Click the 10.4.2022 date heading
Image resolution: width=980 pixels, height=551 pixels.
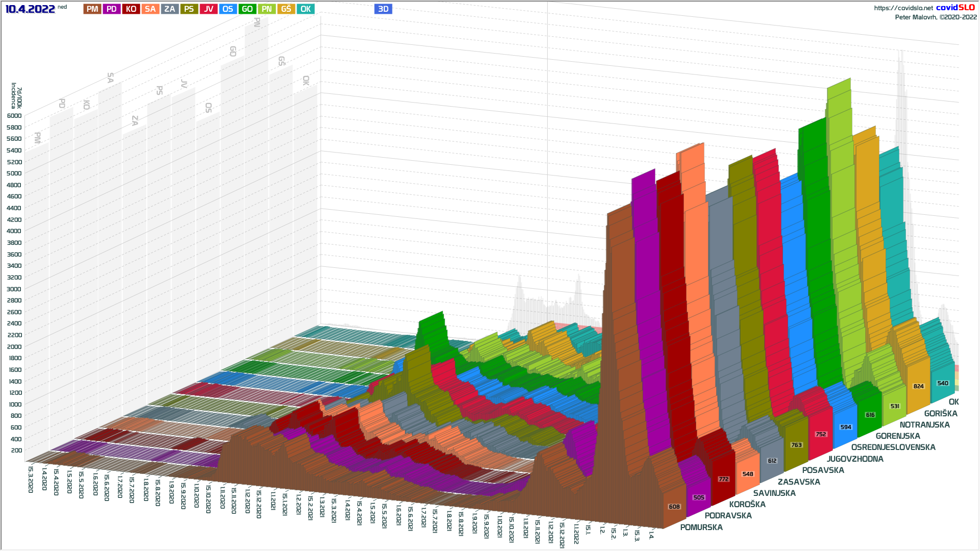click(x=30, y=9)
